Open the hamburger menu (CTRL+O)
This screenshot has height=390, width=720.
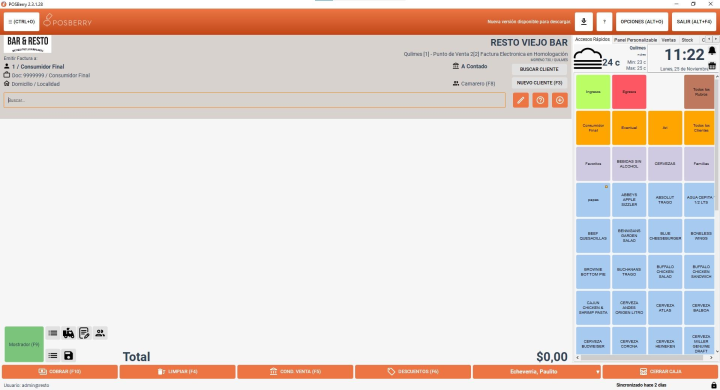point(22,22)
